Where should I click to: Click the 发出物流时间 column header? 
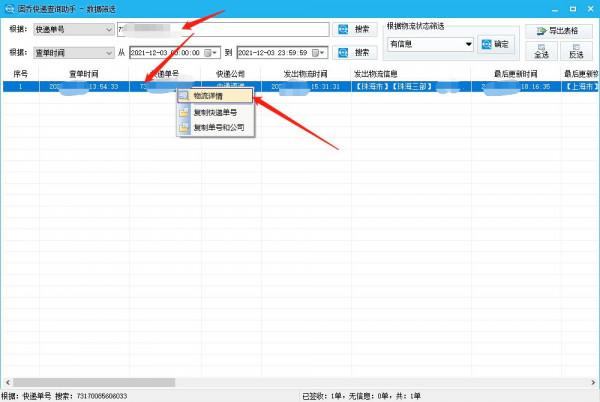[x=306, y=74]
